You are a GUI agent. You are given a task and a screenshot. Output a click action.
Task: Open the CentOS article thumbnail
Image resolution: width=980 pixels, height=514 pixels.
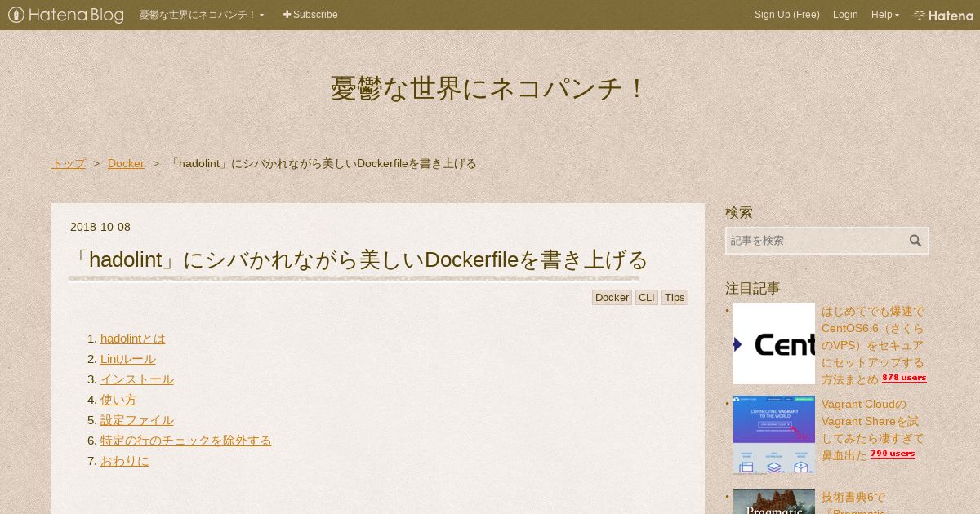pyautogui.click(x=774, y=343)
